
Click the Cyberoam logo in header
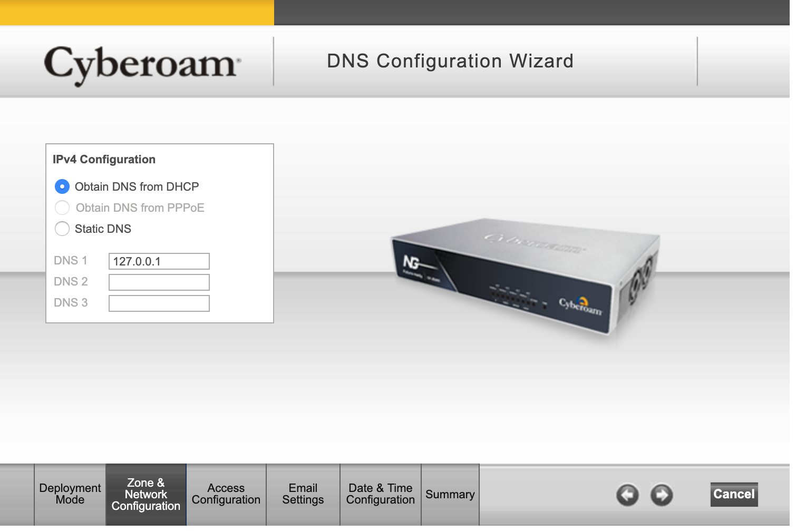click(x=142, y=65)
